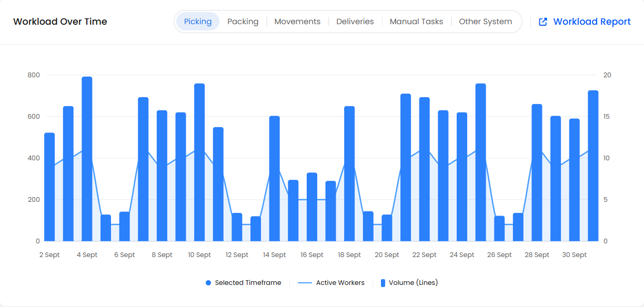Viewport: 644px width, 307px height.
Task: Click the volume bar for 24 Sept
Action: tap(462, 177)
